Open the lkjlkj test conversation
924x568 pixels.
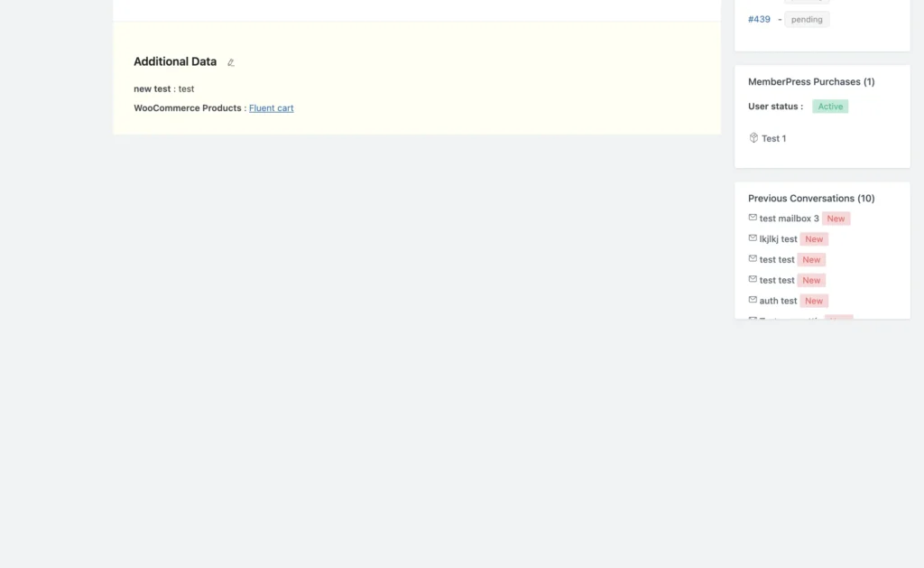click(778, 239)
